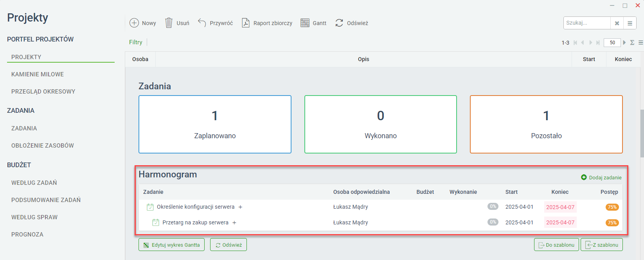Click the Pozostało summary card
The height and width of the screenshot is (260, 644).
(x=546, y=125)
